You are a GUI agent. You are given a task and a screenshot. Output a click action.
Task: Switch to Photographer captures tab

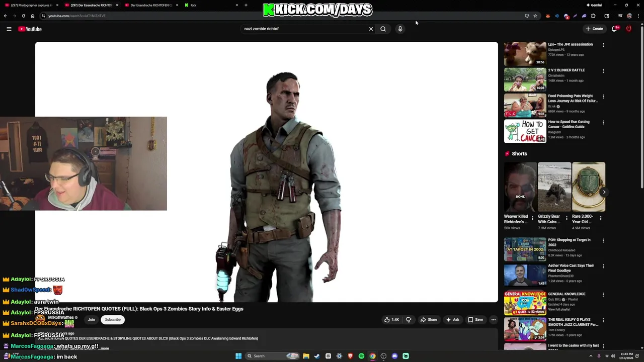pyautogui.click(x=31, y=5)
